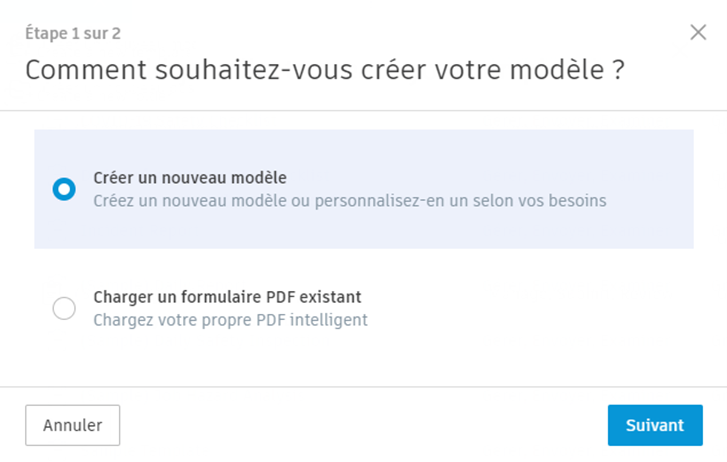727x462 pixels.
Task: Click the 'Étape 1 sur 2' step indicator
Action: tap(73, 33)
